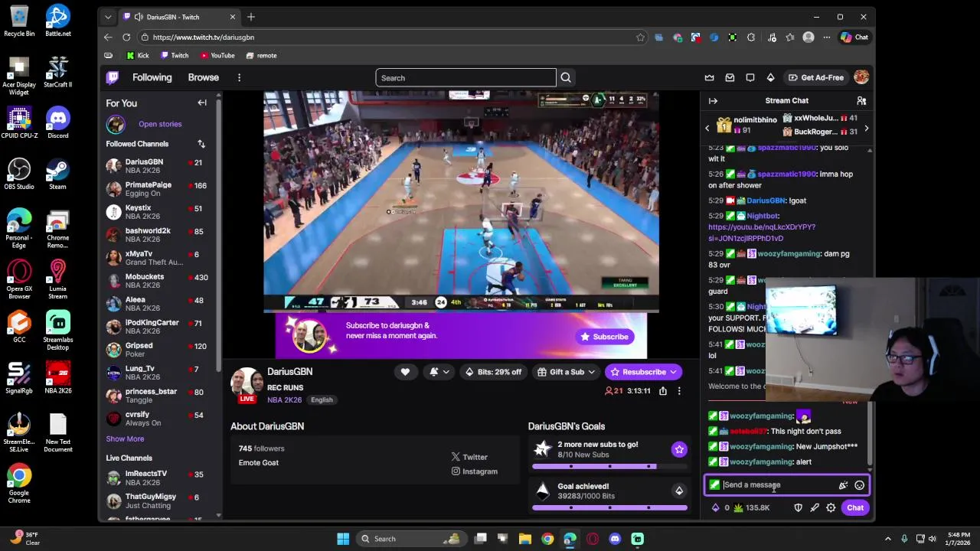The height and width of the screenshot is (551, 980).
Task: Open the Kick bookmark
Action: pyautogui.click(x=138, y=55)
